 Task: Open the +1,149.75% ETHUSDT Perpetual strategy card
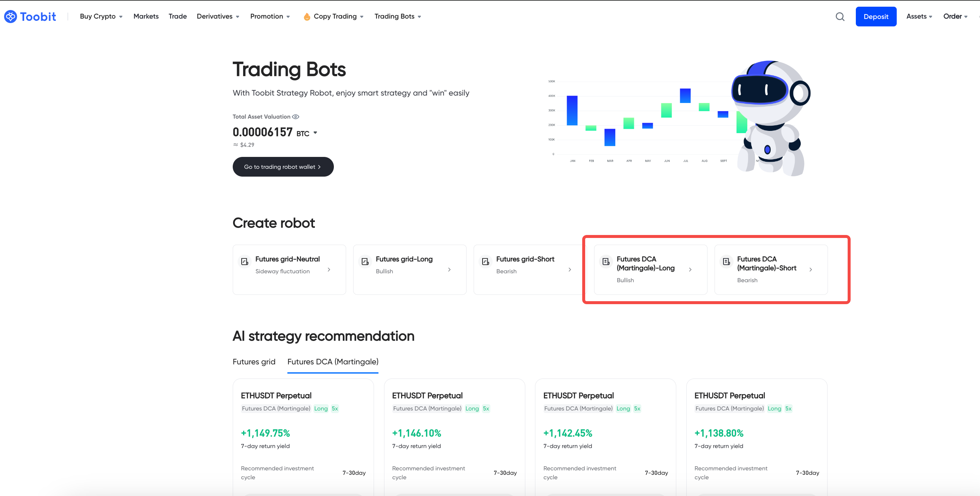tap(303, 434)
